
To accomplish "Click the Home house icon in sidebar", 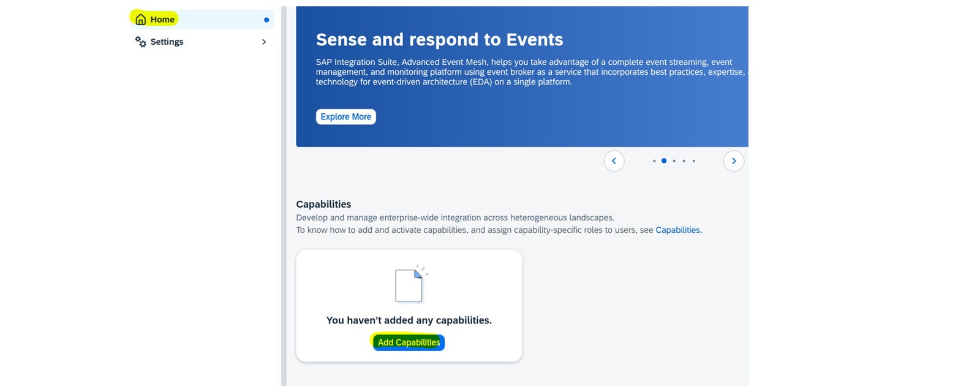I will point(141,20).
